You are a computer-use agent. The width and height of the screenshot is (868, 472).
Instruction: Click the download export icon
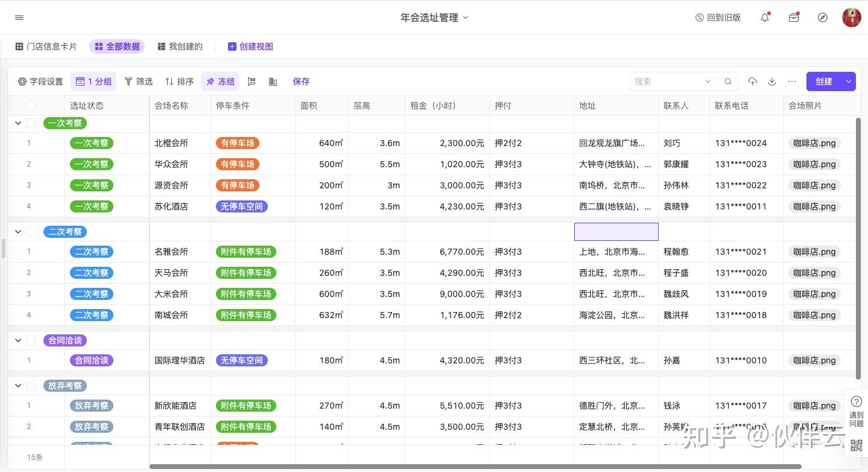tap(772, 81)
